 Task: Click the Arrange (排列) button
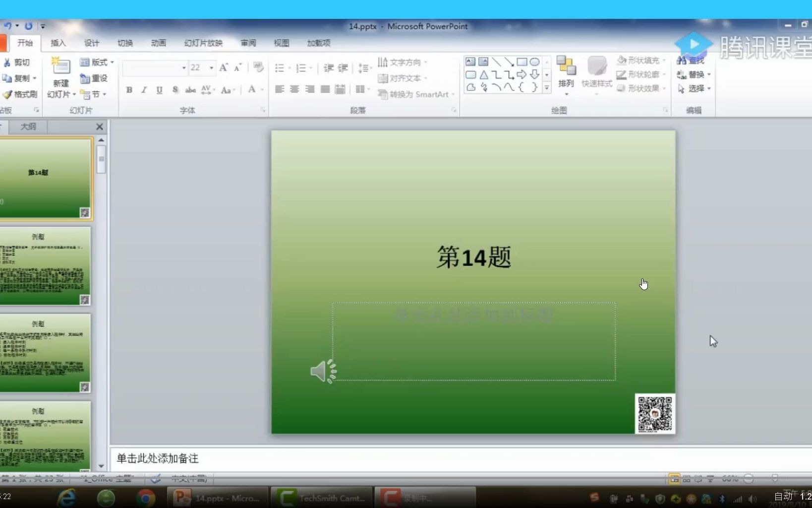(x=566, y=75)
